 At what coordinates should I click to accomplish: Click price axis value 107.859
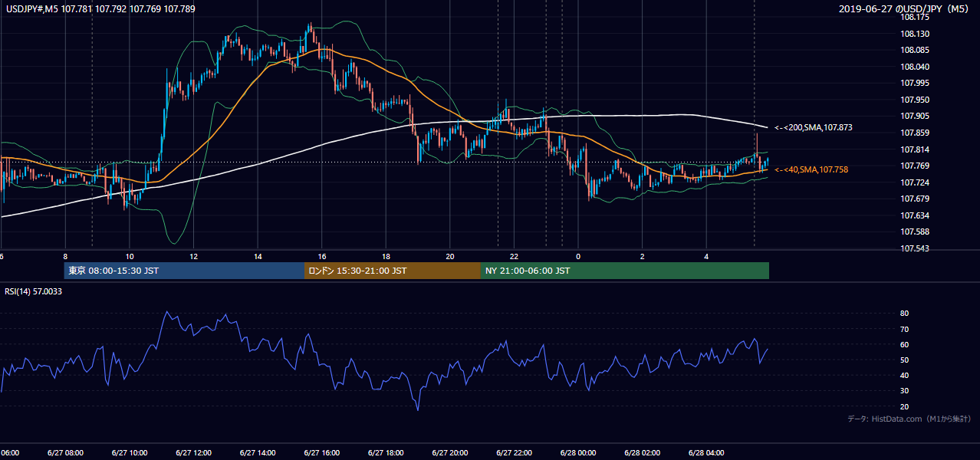click(x=914, y=133)
